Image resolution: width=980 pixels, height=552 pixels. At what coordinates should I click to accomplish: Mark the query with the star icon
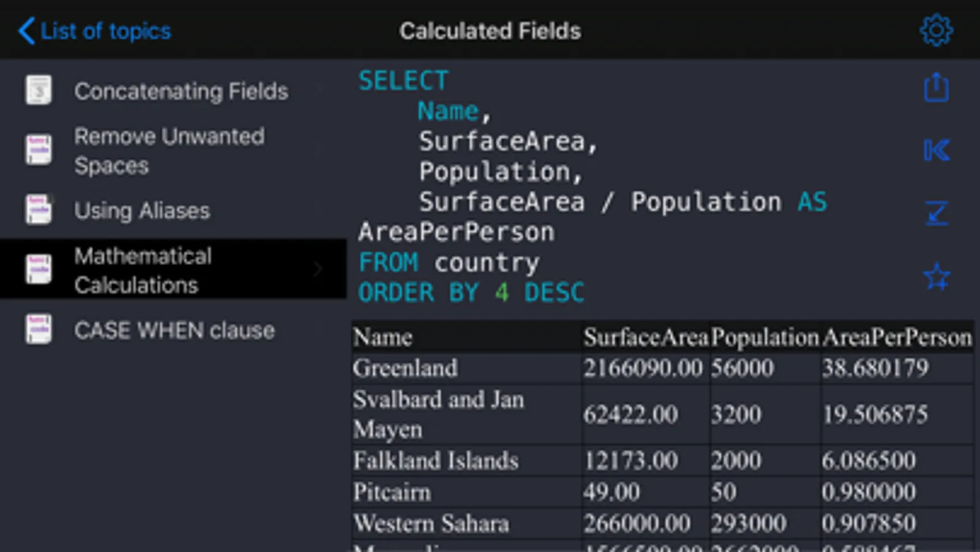936,277
